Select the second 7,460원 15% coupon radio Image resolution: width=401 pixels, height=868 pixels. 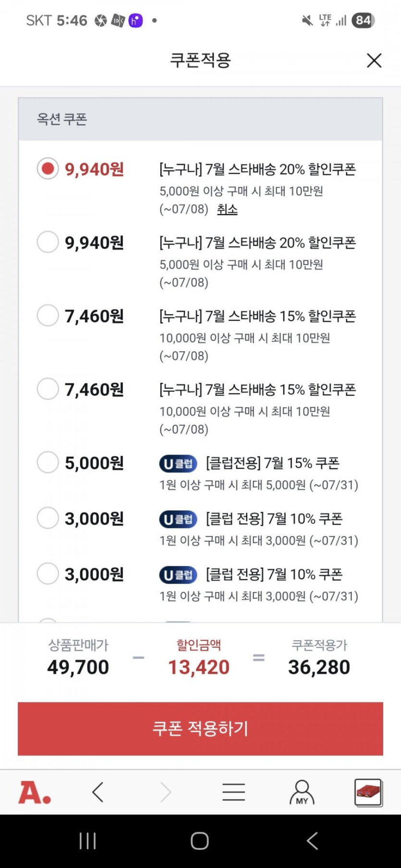pyautogui.click(x=48, y=389)
